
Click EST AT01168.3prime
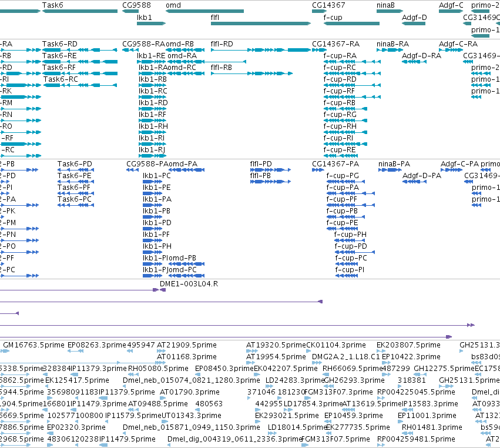point(186,356)
